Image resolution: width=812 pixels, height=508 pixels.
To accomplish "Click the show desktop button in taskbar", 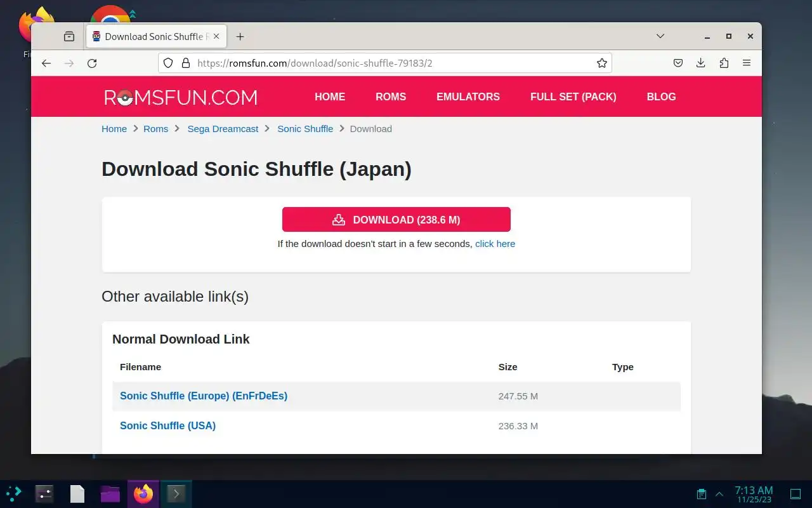I will coord(796,493).
